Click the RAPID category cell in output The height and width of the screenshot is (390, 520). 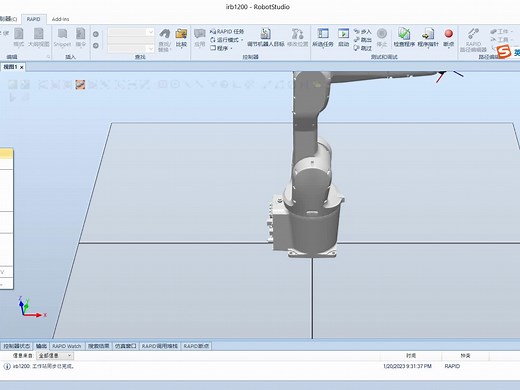coord(452,366)
